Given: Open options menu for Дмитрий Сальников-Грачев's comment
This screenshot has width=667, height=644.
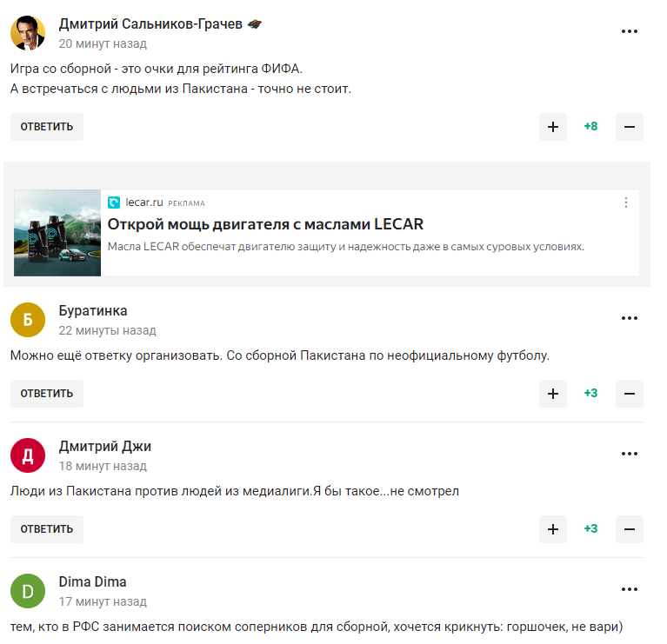Looking at the screenshot, I should tap(629, 31).
